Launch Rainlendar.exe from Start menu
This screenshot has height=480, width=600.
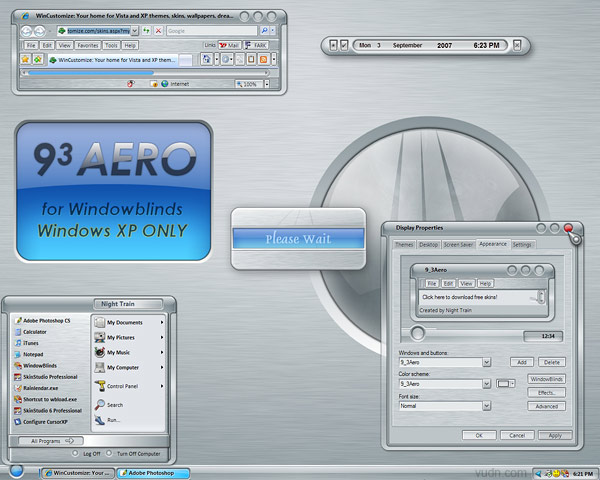[x=36, y=388]
